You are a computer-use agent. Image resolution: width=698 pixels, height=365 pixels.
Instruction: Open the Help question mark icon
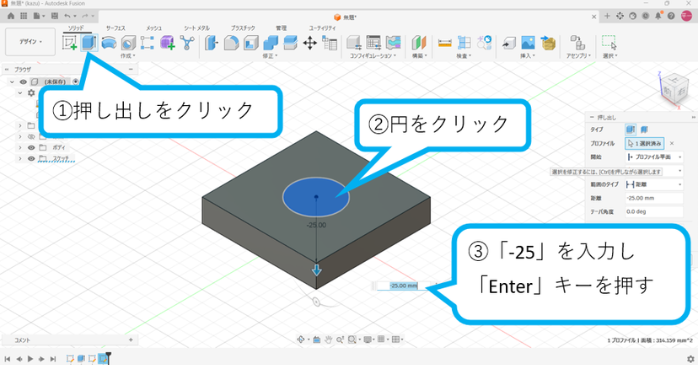[x=671, y=16]
